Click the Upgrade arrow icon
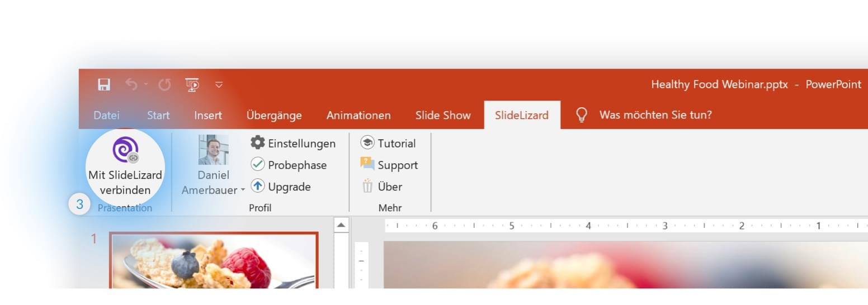This screenshot has width=868, height=305. coord(257,187)
